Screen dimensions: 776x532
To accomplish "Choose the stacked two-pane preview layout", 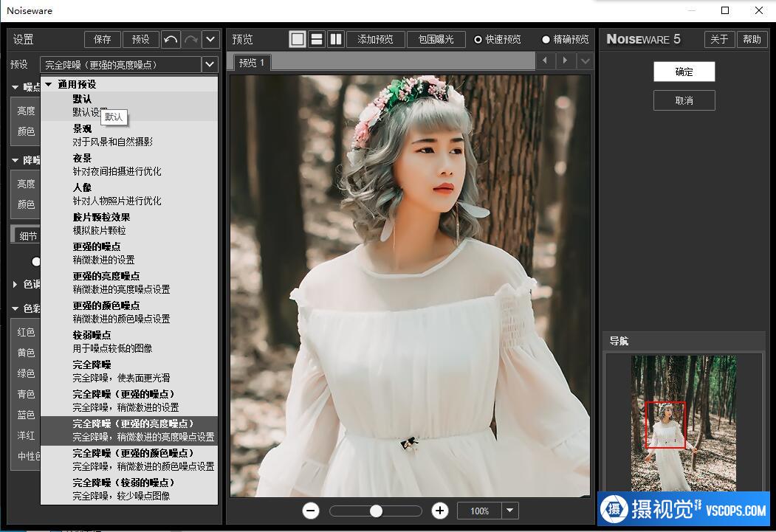I will coord(317,40).
